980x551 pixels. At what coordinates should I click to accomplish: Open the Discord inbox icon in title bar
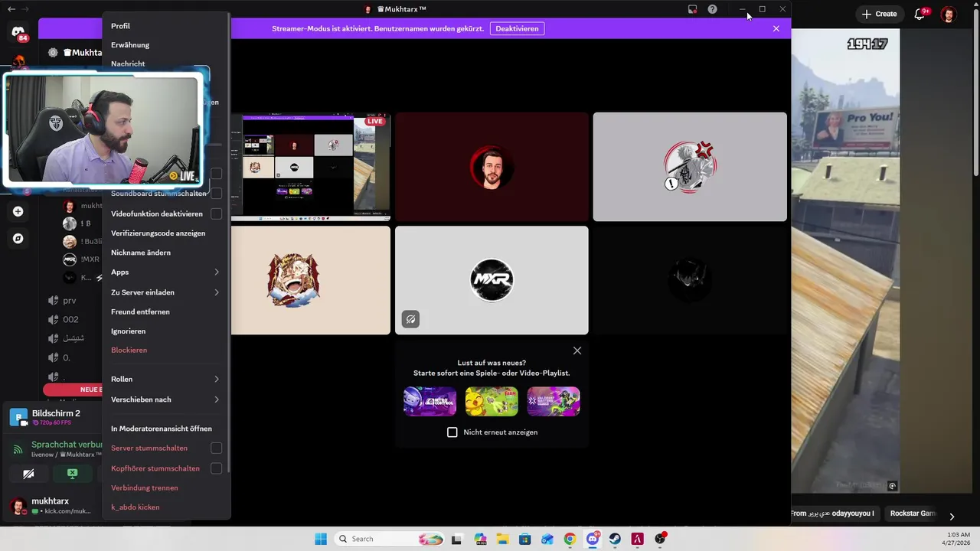click(692, 9)
